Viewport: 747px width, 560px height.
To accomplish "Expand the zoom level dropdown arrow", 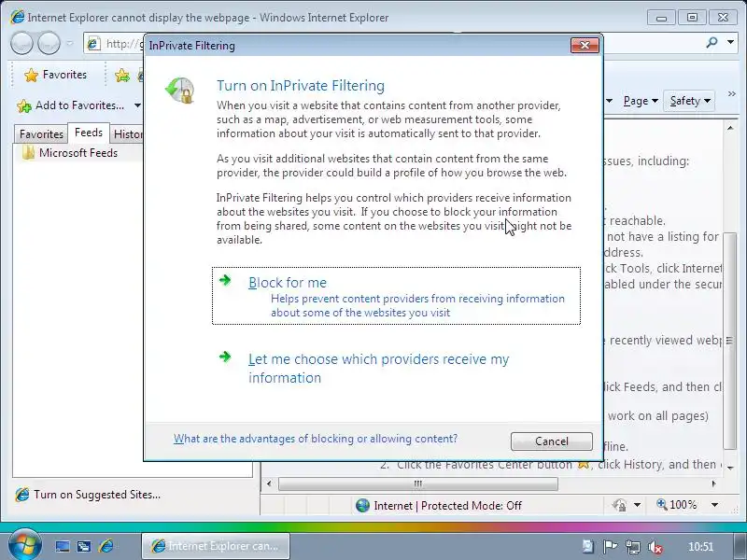I will (x=714, y=504).
